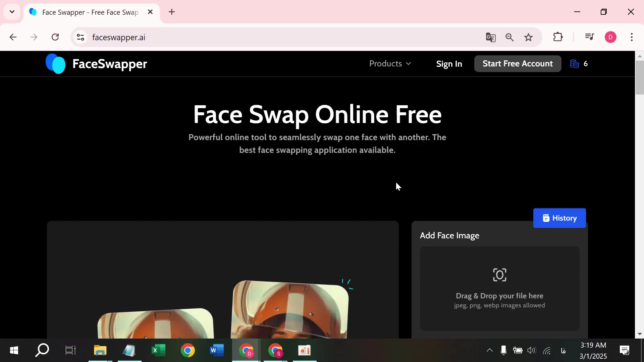Click the left helmet sample image
This screenshot has height=362, width=644.
coord(156,323)
